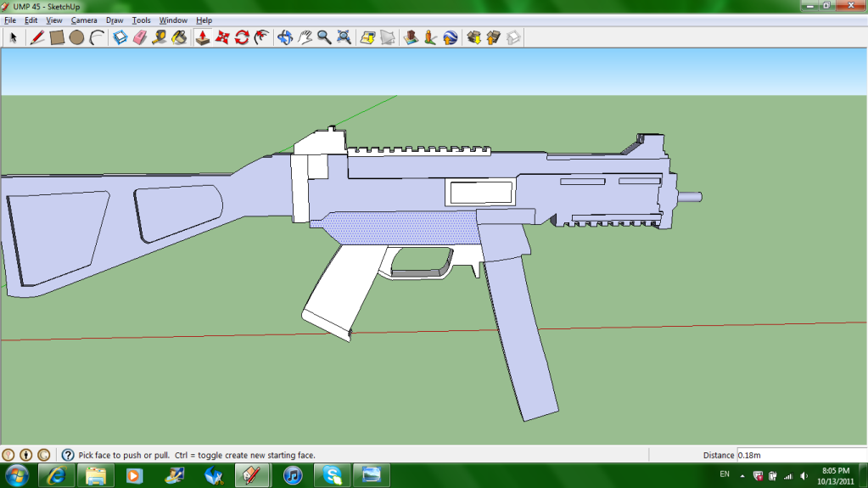
Task: Pick the Line pencil tool
Action: [x=36, y=37]
